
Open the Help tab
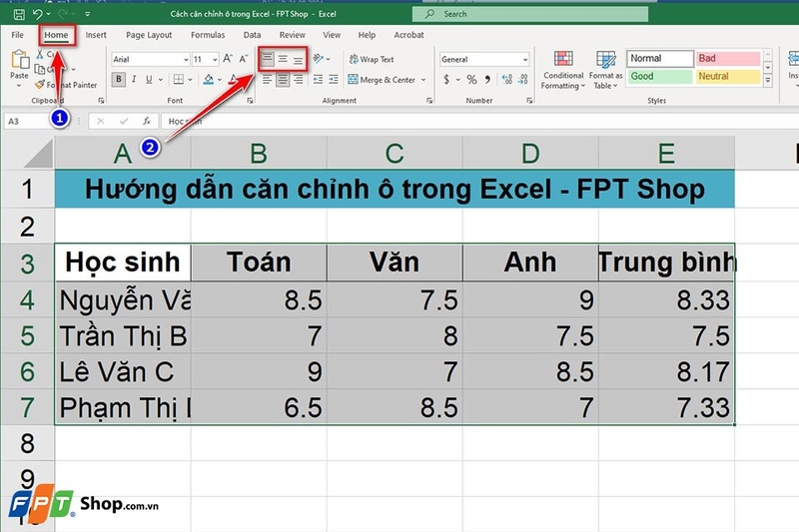pos(367,35)
